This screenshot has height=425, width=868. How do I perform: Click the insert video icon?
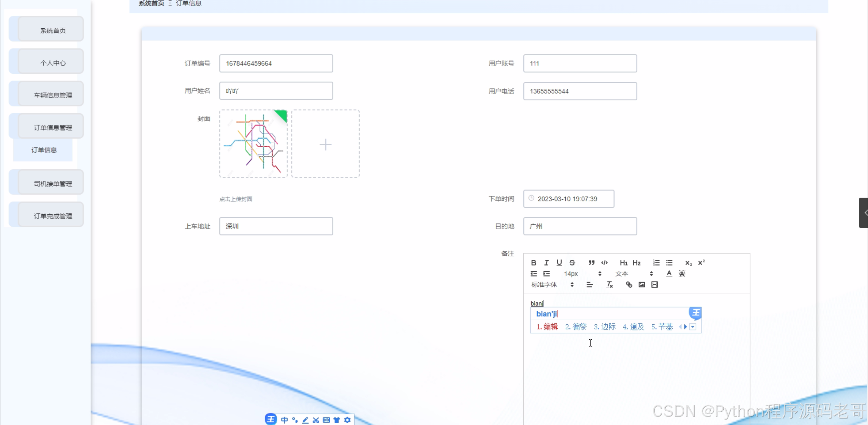point(654,285)
